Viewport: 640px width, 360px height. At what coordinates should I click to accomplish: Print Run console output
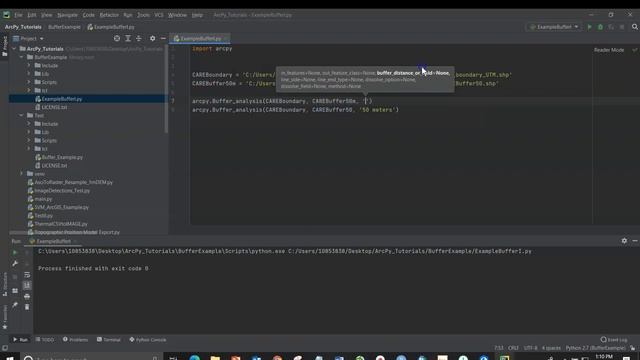27,296
